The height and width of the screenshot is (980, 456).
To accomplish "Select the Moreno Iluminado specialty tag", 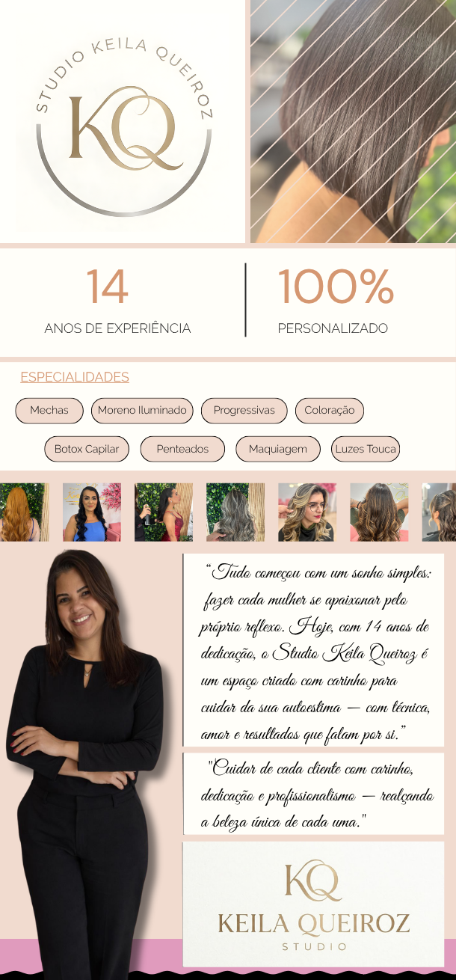I will pos(142,410).
